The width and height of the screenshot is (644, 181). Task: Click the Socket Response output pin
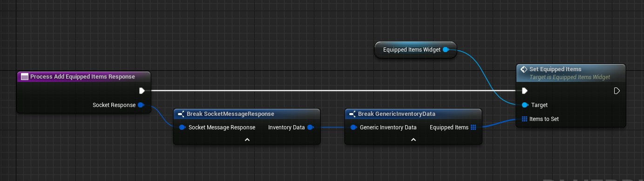pyautogui.click(x=141, y=105)
